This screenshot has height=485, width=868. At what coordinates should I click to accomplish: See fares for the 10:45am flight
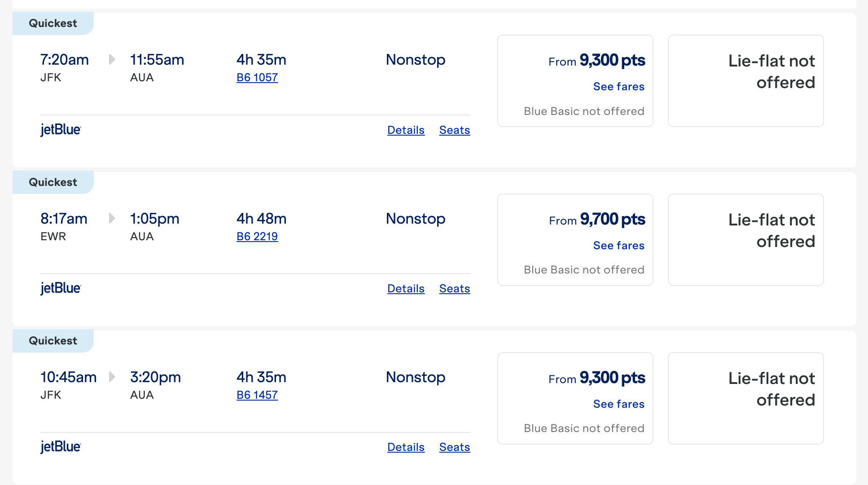click(x=618, y=404)
